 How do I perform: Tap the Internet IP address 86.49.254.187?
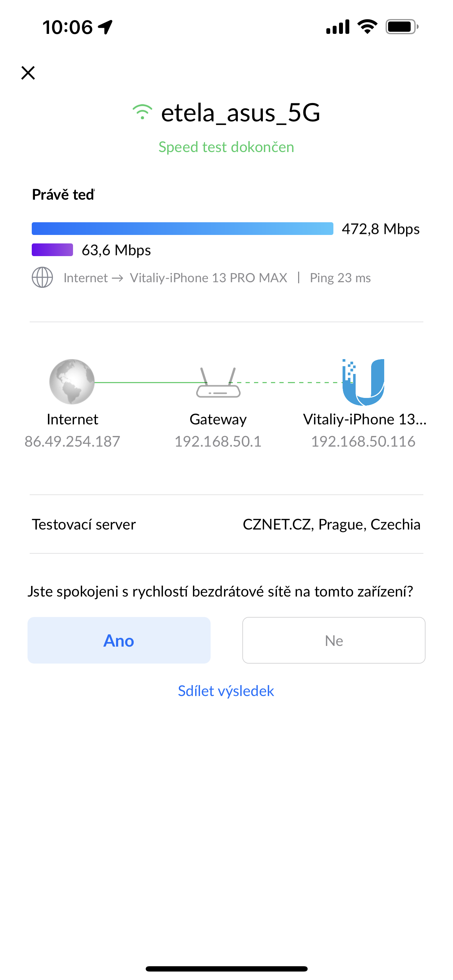tap(72, 441)
